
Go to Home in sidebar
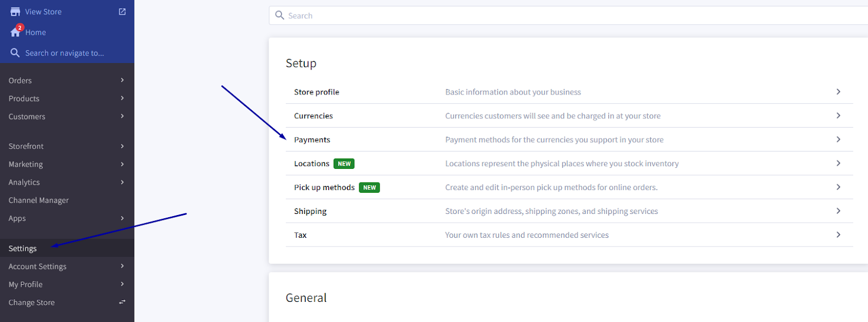click(35, 32)
